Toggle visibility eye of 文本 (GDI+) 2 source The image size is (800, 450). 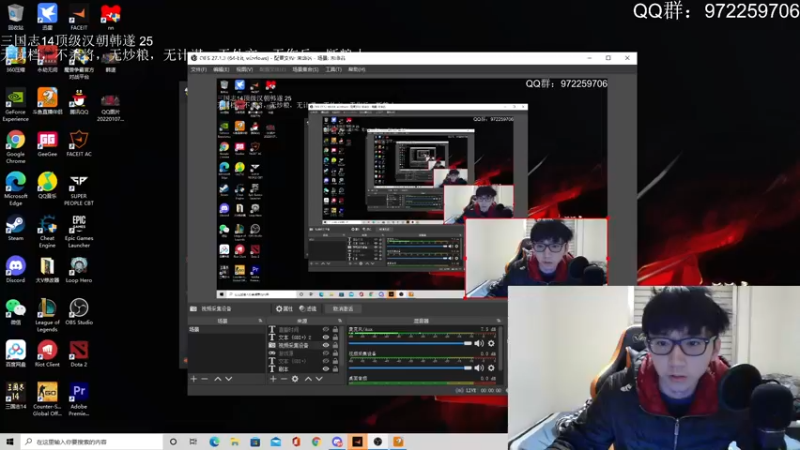click(326, 337)
